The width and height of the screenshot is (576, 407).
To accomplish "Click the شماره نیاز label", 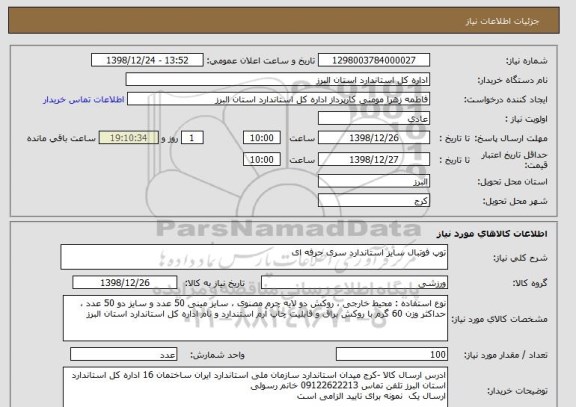I will pyautogui.click(x=527, y=61).
